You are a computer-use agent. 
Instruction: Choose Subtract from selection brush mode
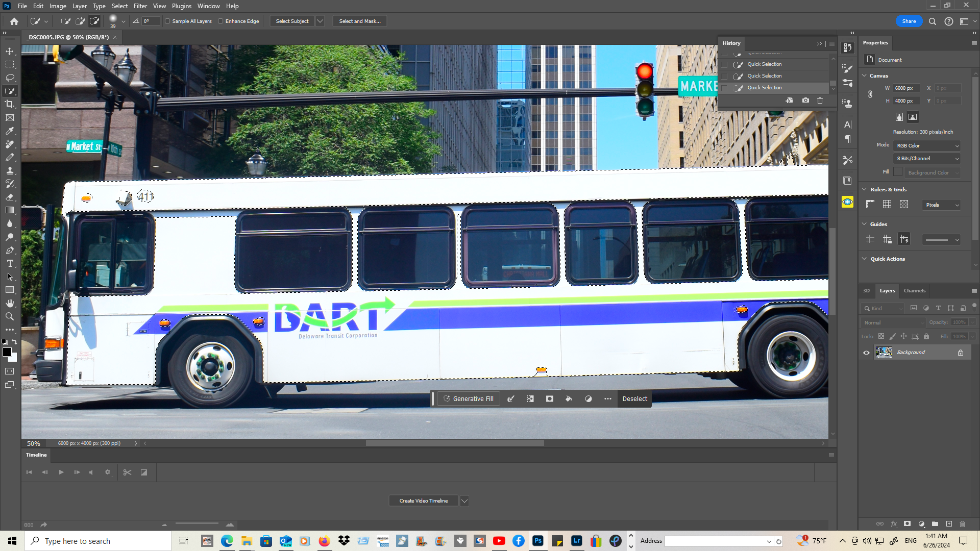click(95, 21)
